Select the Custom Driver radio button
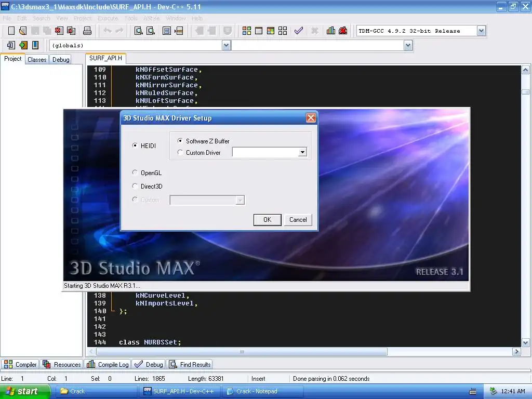The width and height of the screenshot is (532, 399). click(x=180, y=153)
